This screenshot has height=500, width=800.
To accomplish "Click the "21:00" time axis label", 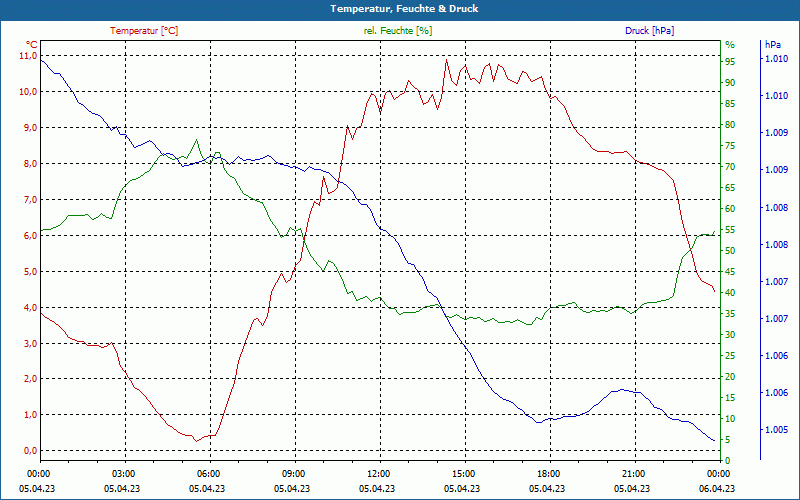I will point(633,473).
